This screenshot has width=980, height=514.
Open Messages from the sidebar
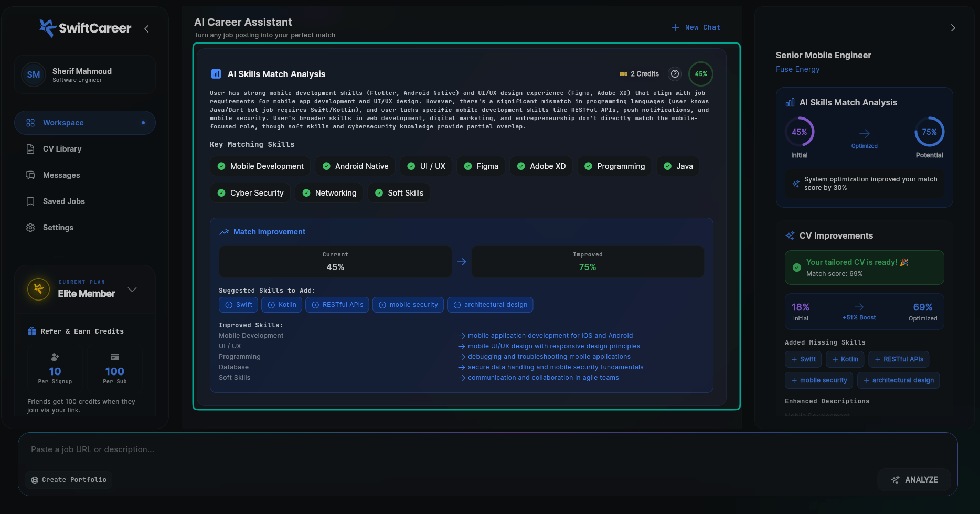click(61, 175)
